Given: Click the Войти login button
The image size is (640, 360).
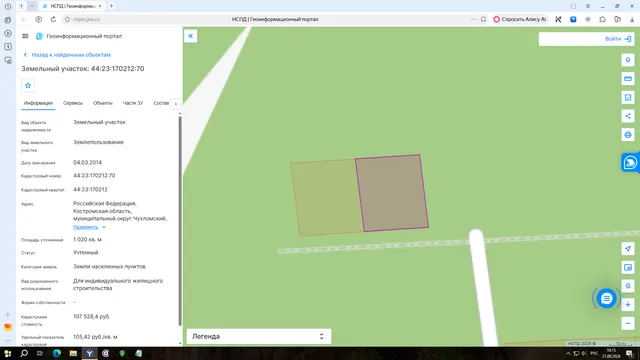Looking at the screenshot, I should coord(618,39).
